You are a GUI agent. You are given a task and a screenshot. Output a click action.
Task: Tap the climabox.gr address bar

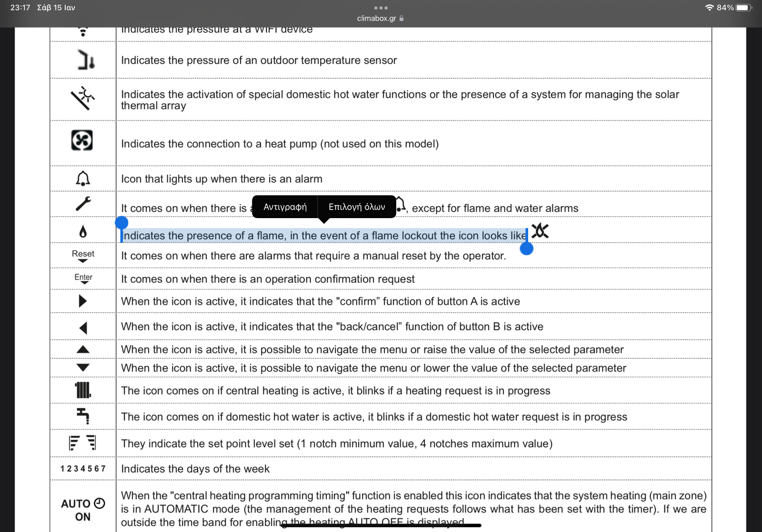381,18
